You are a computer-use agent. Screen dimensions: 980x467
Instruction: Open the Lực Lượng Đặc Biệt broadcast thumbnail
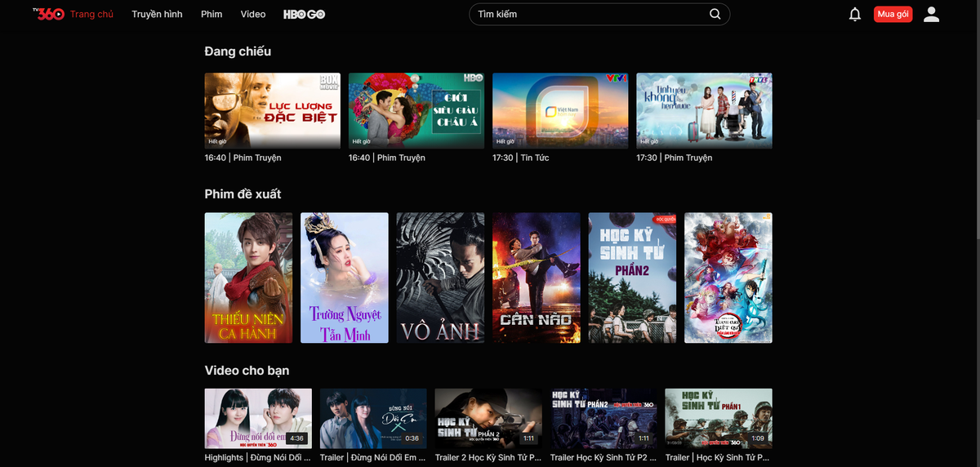pyautogui.click(x=272, y=111)
